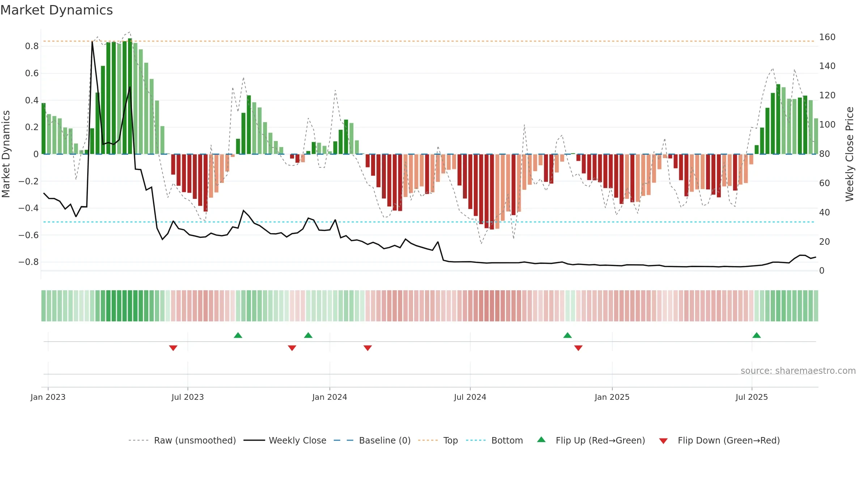868x488 pixels.
Task: Click the Jan 2023 x-axis label
Action: click(x=48, y=397)
